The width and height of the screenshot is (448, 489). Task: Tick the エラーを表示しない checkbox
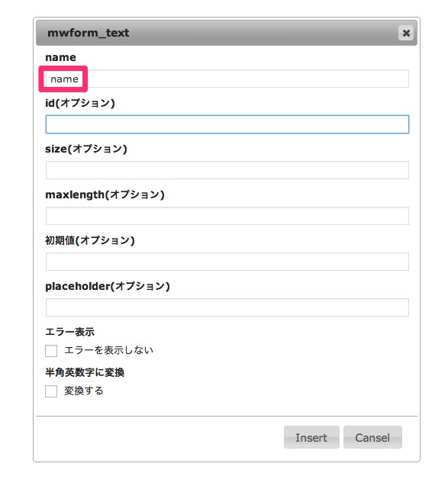coord(51,350)
